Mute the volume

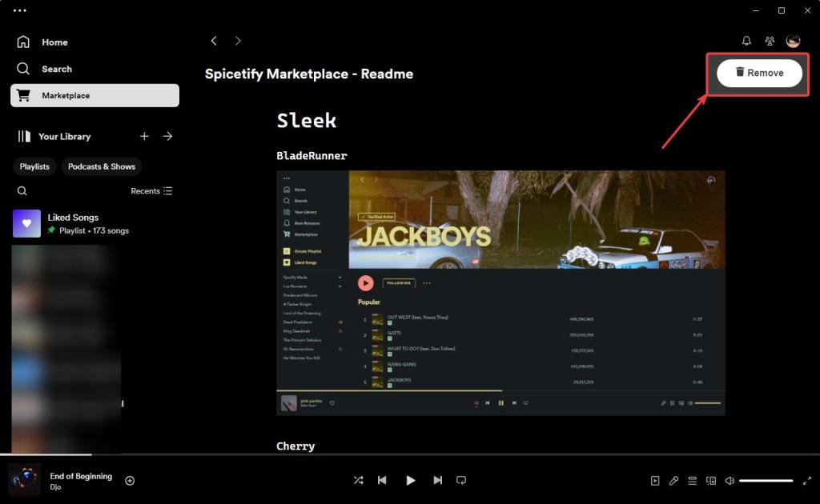730,481
